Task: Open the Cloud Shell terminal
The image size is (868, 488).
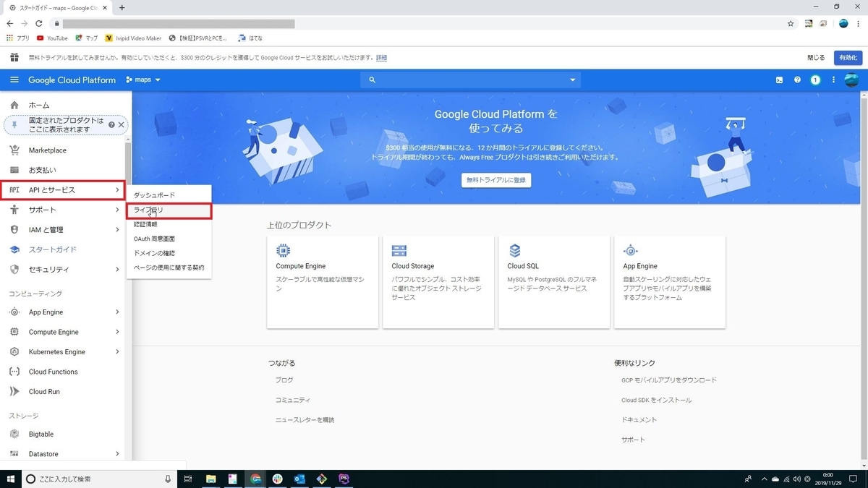Action: point(780,80)
